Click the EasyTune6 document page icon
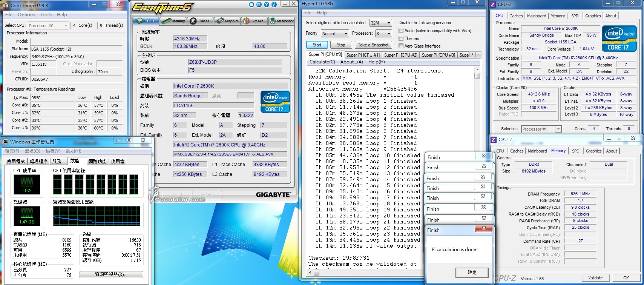The width and height of the screenshot is (644, 285). (251, 5)
